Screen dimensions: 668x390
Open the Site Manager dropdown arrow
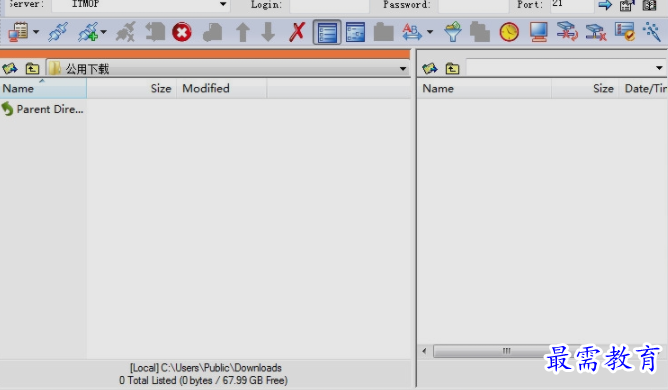tap(36, 32)
